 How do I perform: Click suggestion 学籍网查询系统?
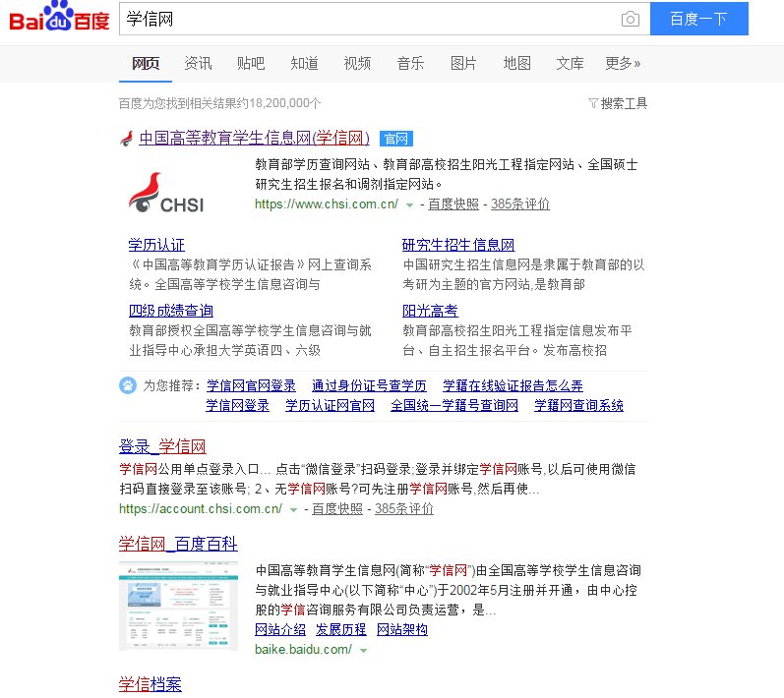click(x=578, y=405)
